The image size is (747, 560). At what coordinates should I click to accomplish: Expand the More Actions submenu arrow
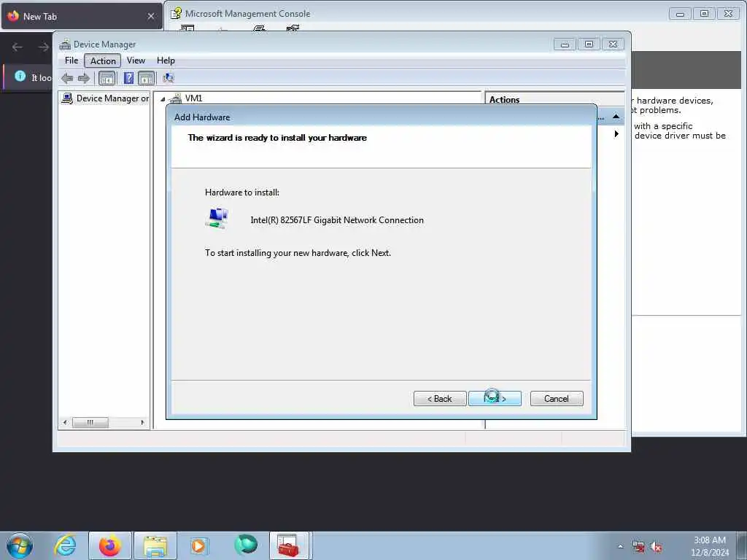616,134
